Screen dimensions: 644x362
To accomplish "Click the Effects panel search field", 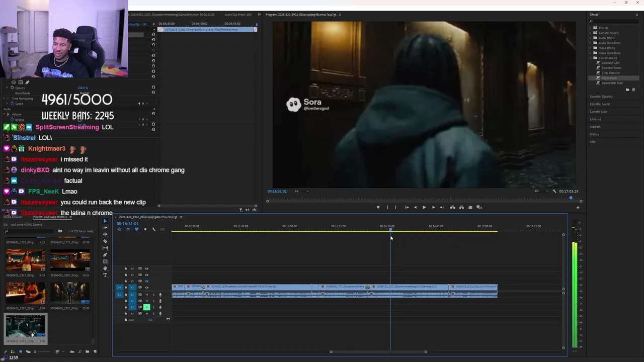I will coord(615,21).
